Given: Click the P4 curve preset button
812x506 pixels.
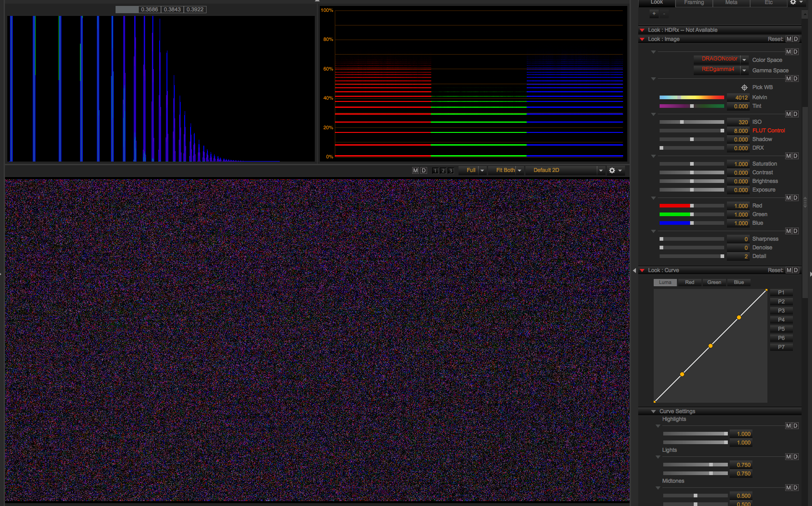Looking at the screenshot, I should pyautogui.click(x=781, y=320).
